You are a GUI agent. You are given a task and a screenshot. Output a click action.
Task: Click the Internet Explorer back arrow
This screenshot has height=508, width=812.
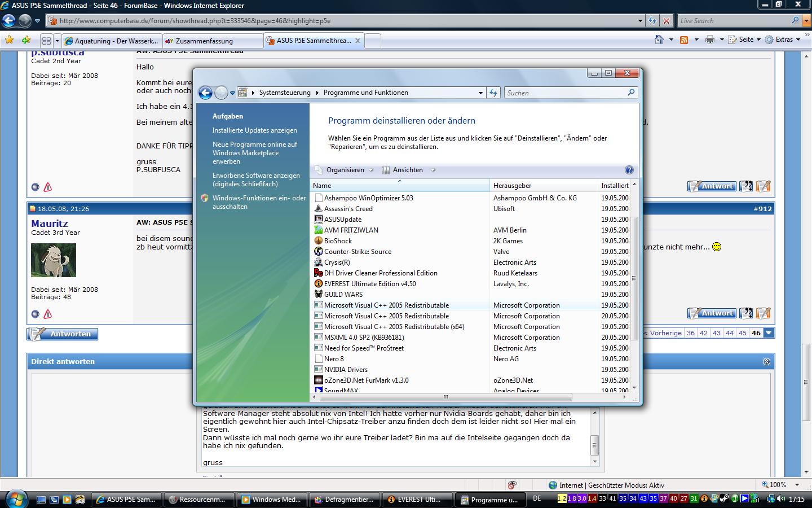[x=9, y=21]
